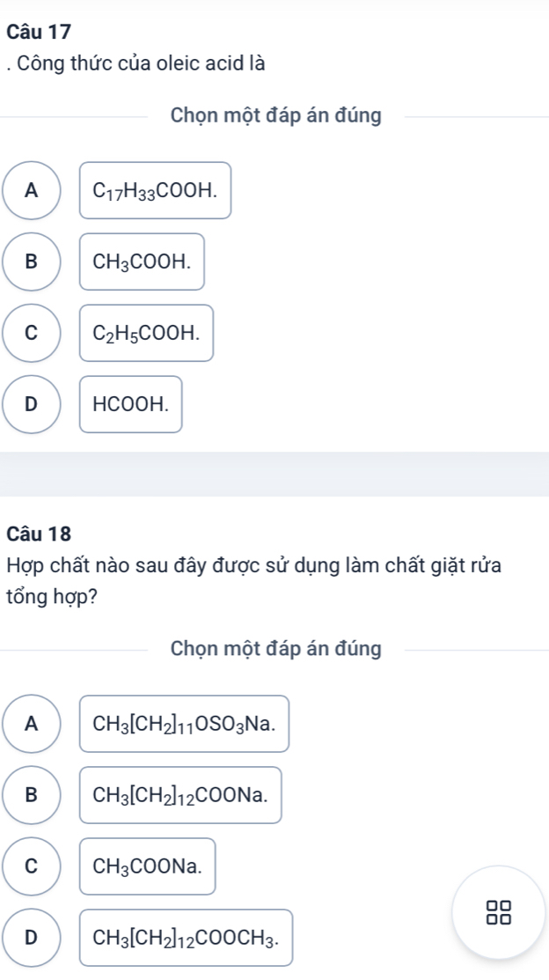Select the CH3[CH2]12COONa answer box
549x980 pixels.
pos(181,795)
